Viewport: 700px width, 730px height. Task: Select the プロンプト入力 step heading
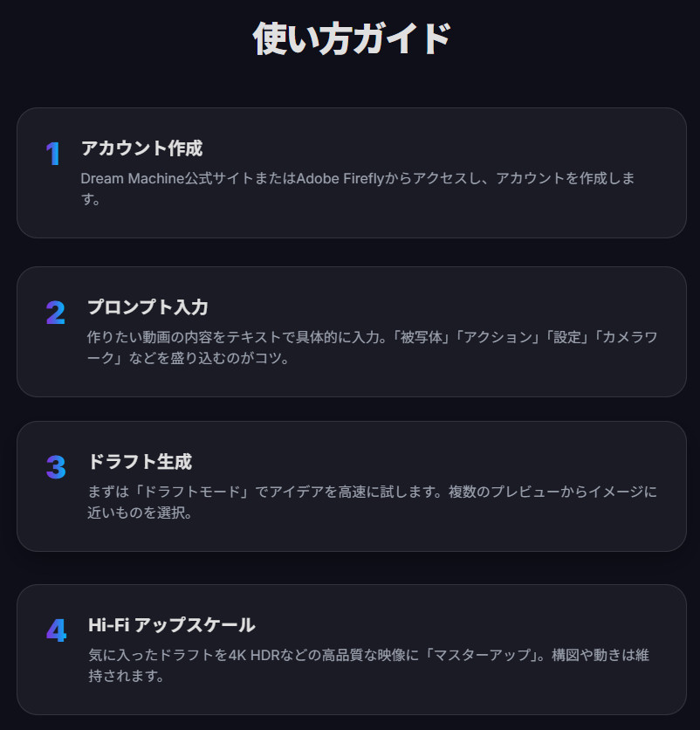(x=148, y=307)
